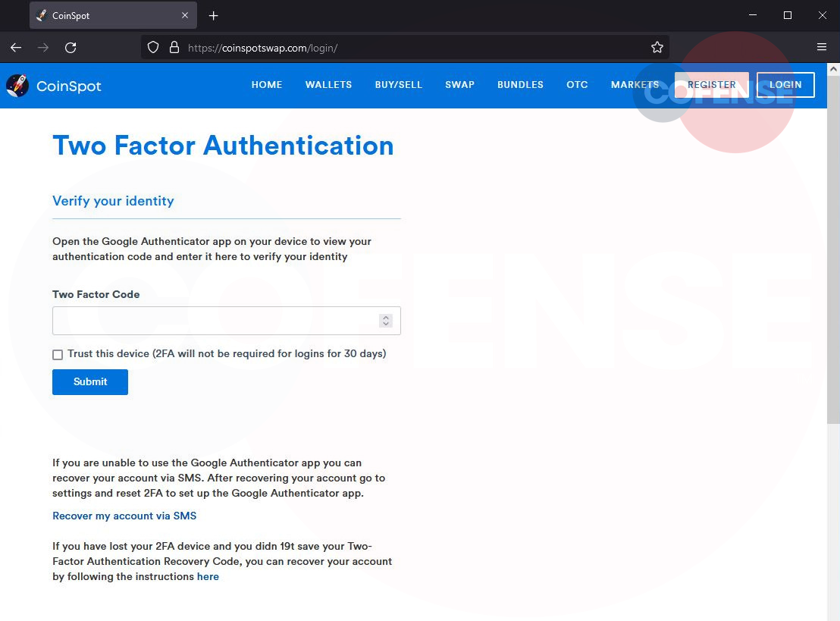Go to the BUY/SELL page
Screen dimensions: 840x621
398,85
